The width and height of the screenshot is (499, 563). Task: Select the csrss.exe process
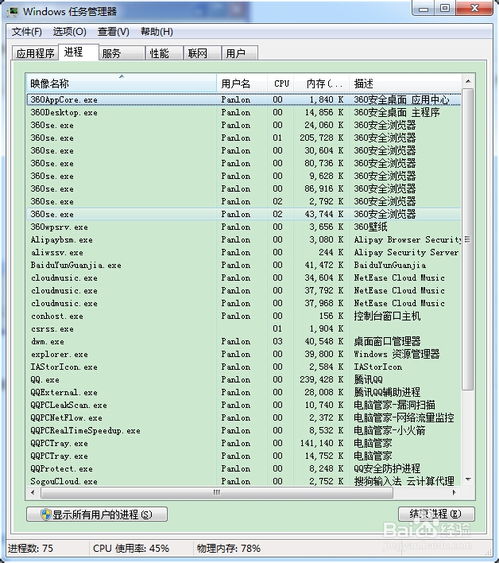[244, 329]
